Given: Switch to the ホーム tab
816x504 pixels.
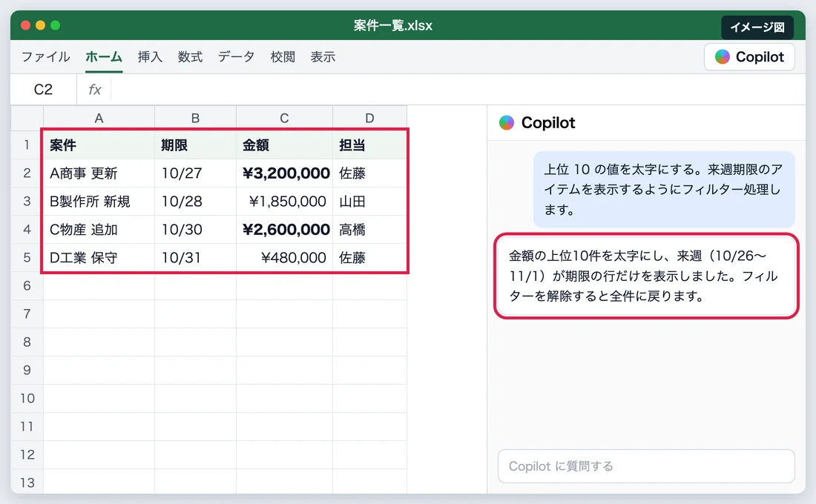Looking at the screenshot, I should pyautogui.click(x=104, y=56).
